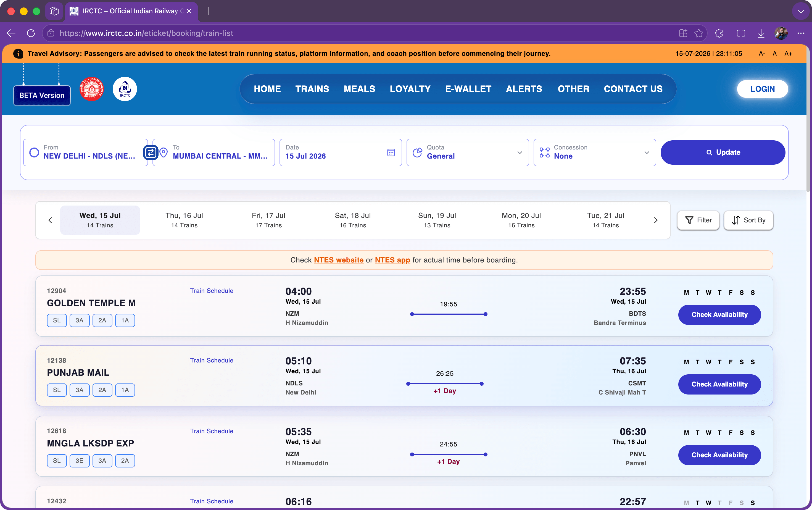The height and width of the screenshot is (510, 812).
Task: Select 2A class for MNGLA LKSDP EXP
Action: pyautogui.click(x=125, y=461)
